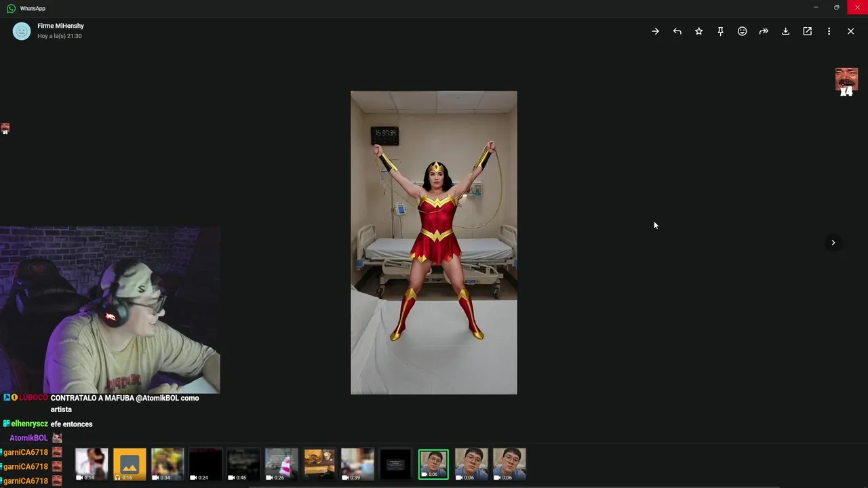Select the 0:46 video thumbnail
The image size is (868, 488).
point(243,464)
